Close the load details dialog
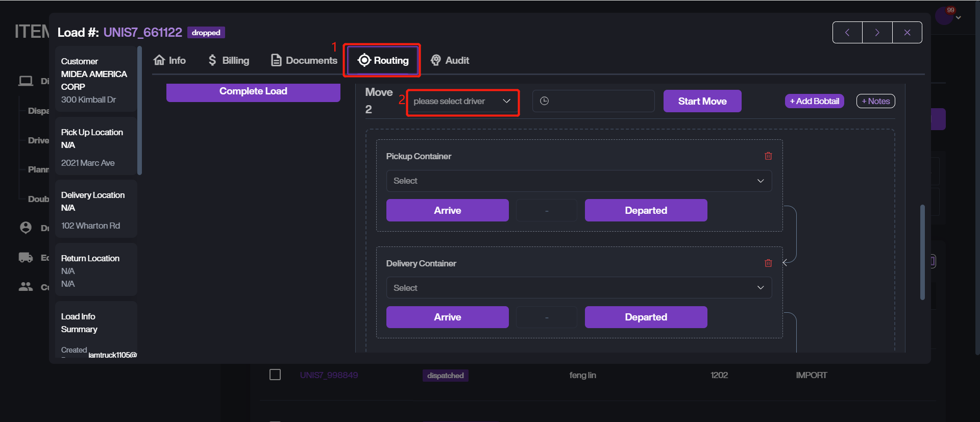Screen dimensions: 980x422 [907, 33]
